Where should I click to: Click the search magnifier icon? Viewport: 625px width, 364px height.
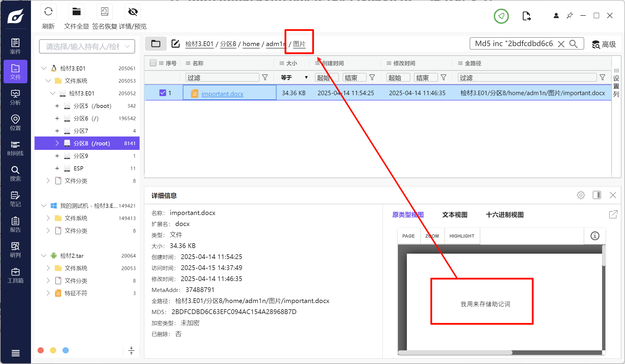(573, 44)
